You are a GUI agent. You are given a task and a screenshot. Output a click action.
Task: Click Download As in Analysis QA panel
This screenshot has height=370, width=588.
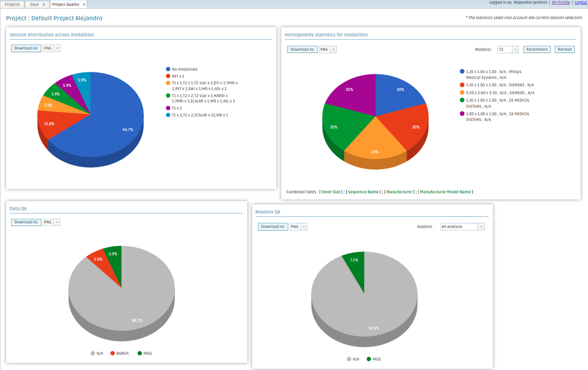point(273,227)
